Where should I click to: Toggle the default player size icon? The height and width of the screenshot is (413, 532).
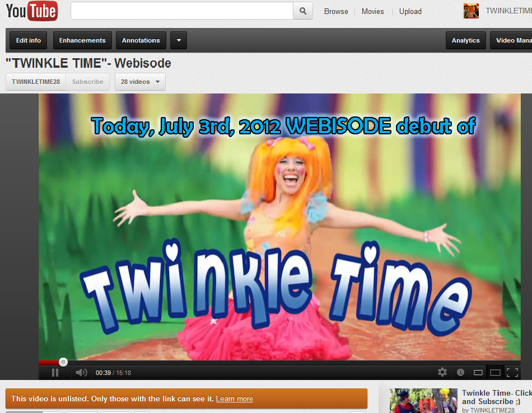(478, 372)
